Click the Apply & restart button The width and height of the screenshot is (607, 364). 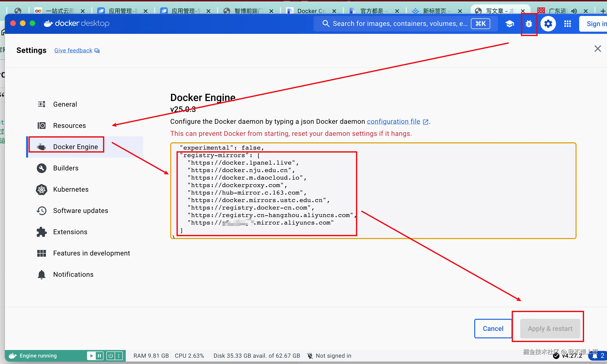coord(550,329)
